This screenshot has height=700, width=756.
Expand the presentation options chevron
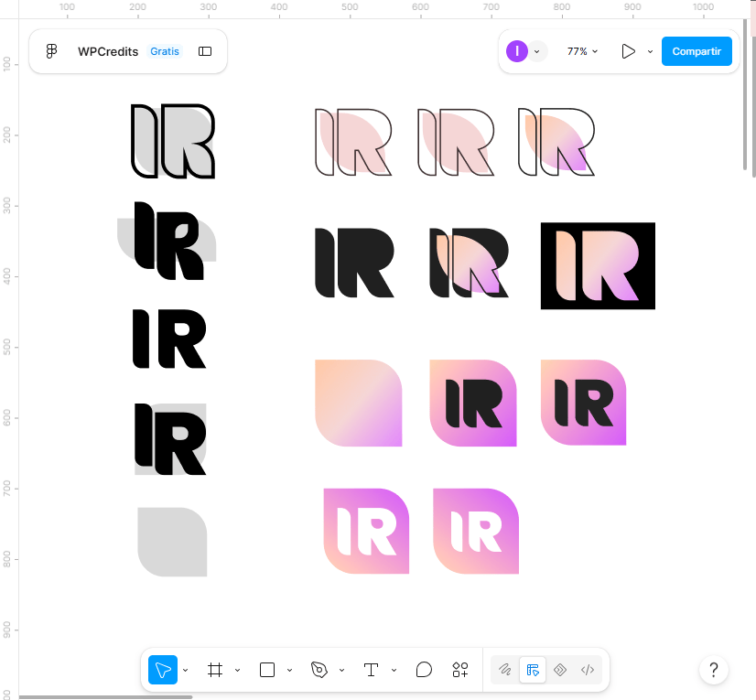pyautogui.click(x=650, y=51)
